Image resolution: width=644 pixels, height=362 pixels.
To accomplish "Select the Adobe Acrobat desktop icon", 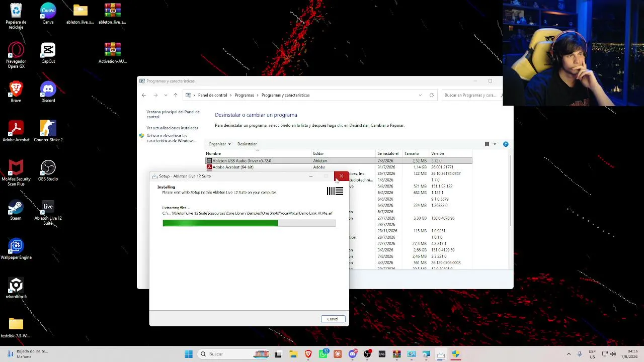I will [16, 131].
